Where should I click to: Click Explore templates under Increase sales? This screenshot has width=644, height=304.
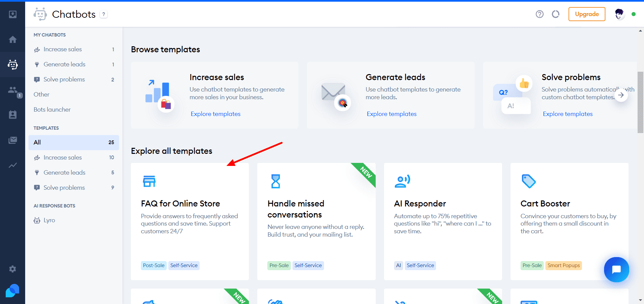tap(215, 114)
